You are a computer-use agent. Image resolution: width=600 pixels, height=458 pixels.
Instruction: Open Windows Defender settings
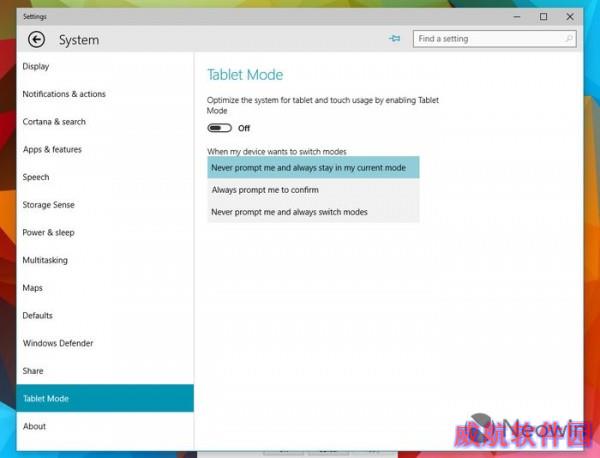coord(105,343)
